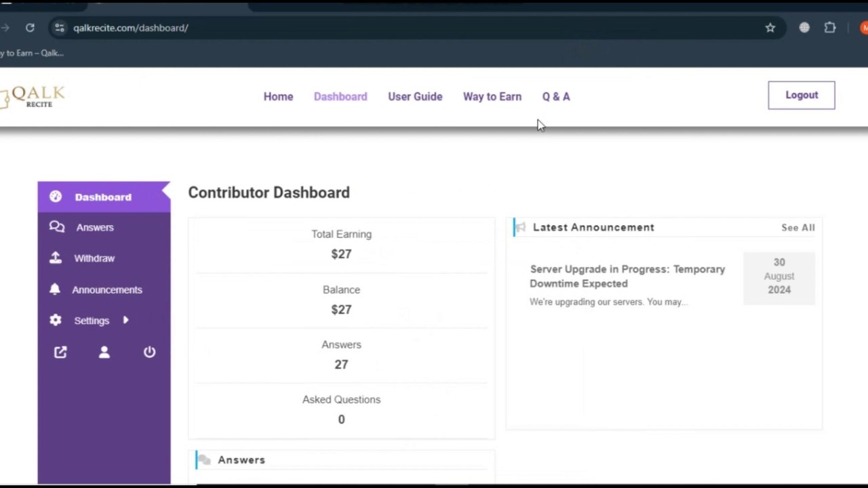Open the Server Upgrade in Progress announcement

(627, 277)
